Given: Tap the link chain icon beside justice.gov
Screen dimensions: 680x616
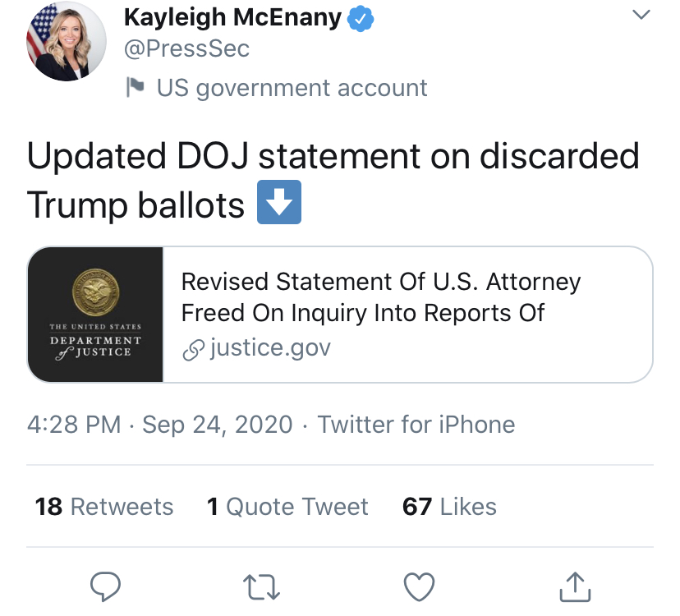Looking at the screenshot, I should click(192, 349).
